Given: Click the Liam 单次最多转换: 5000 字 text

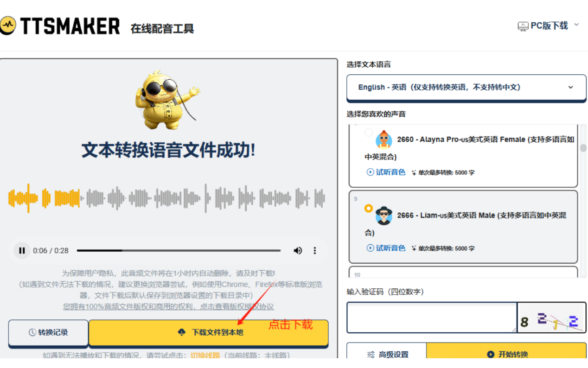Looking at the screenshot, I should point(447,248).
